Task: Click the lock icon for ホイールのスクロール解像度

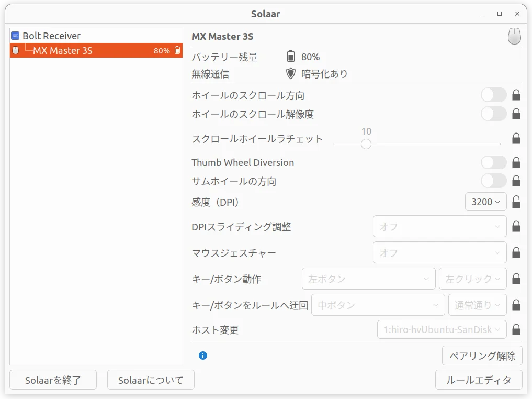Action: pos(516,114)
